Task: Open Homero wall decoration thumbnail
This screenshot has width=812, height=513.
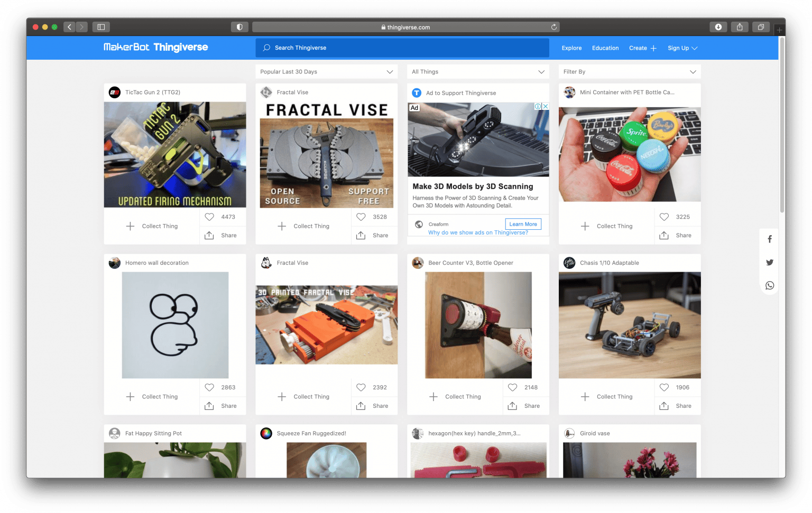Action: 175,325
